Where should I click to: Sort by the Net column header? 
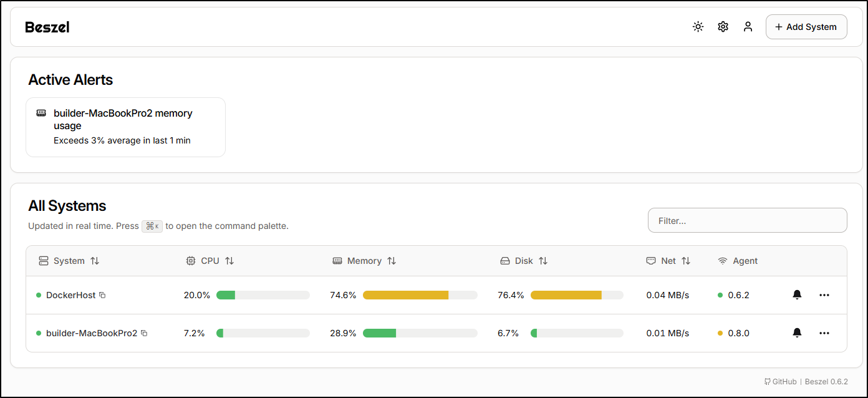pyautogui.click(x=668, y=261)
